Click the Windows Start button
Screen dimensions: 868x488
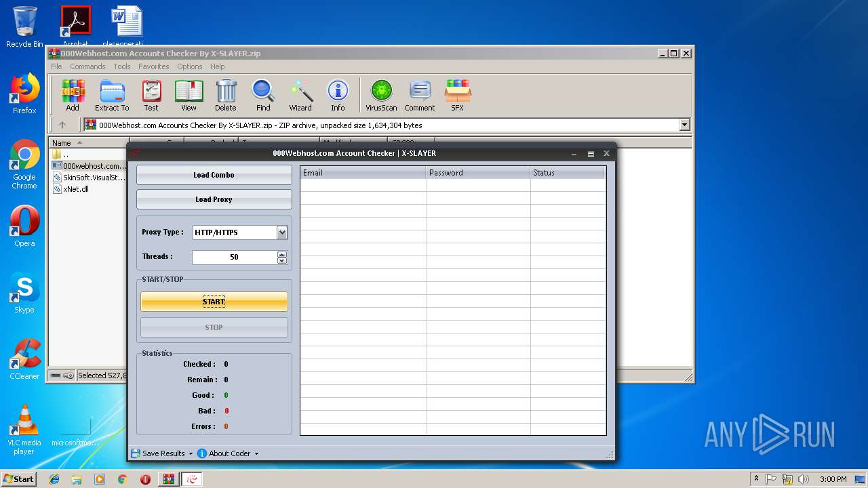(x=18, y=479)
